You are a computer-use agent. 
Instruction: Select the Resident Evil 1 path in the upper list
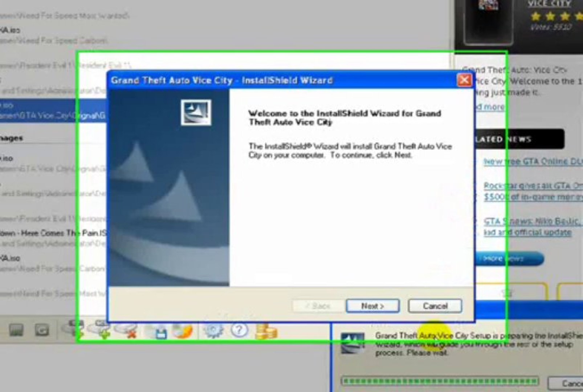click(65, 65)
